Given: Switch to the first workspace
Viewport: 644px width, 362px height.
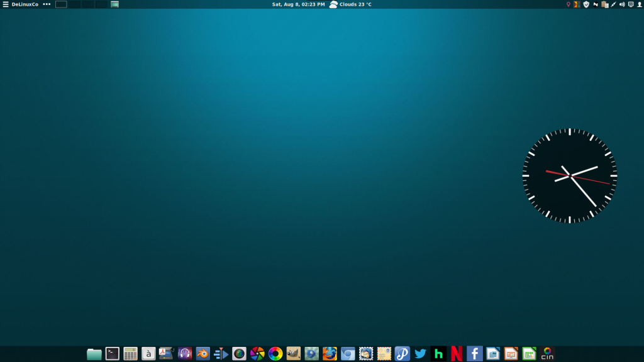Looking at the screenshot, I should [x=61, y=4].
